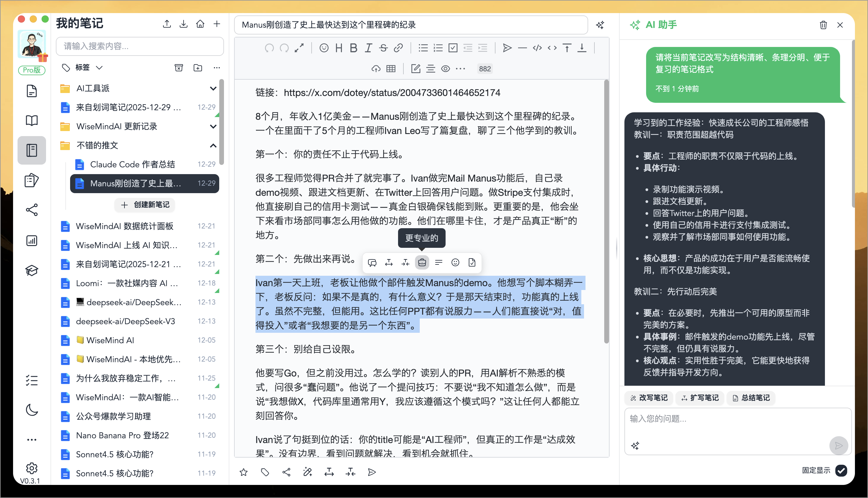This screenshot has width=868, height=498.
Task: Expand the AI工具派 folder
Action: (x=213, y=89)
